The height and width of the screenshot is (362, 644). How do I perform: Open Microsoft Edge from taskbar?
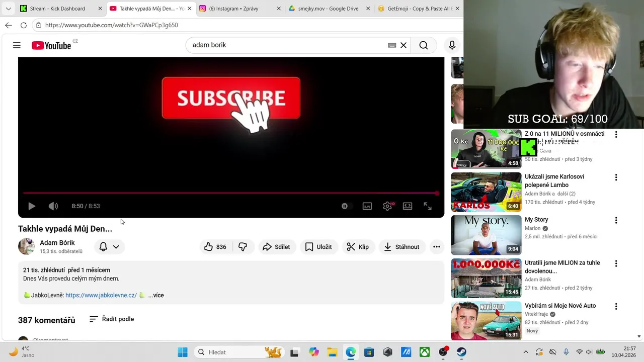point(351,352)
